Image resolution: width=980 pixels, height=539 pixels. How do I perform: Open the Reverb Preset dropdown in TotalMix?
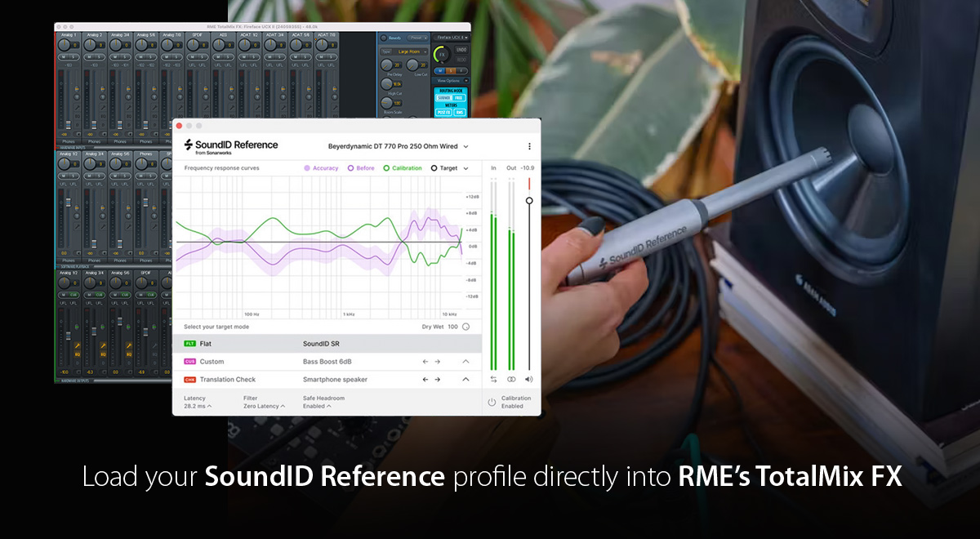pyautogui.click(x=417, y=38)
